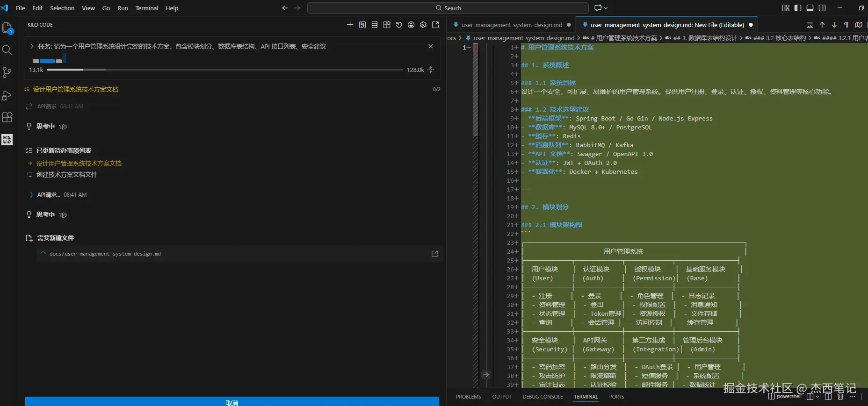The width and height of the screenshot is (868, 406).
Task: Open docs/user-management-system-design.md file link
Action: (105, 254)
